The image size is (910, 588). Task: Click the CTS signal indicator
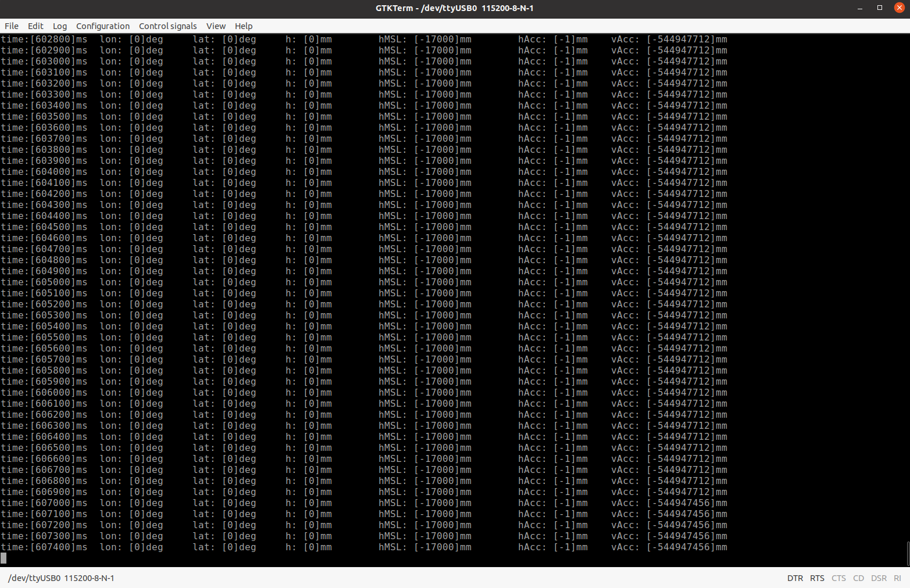click(838, 578)
